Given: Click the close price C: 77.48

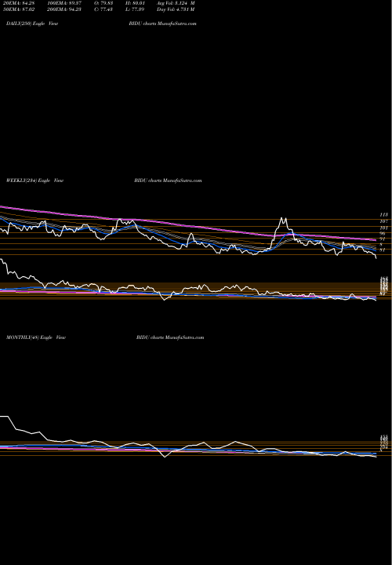Looking at the screenshot, I should pos(104,9).
